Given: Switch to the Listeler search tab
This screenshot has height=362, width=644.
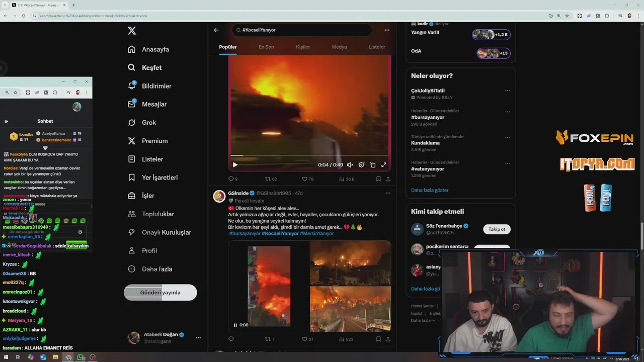Looking at the screenshot, I should (377, 47).
